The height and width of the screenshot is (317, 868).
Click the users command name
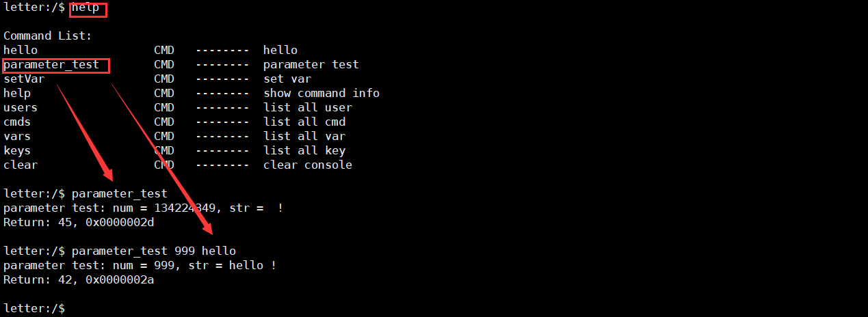(x=21, y=107)
